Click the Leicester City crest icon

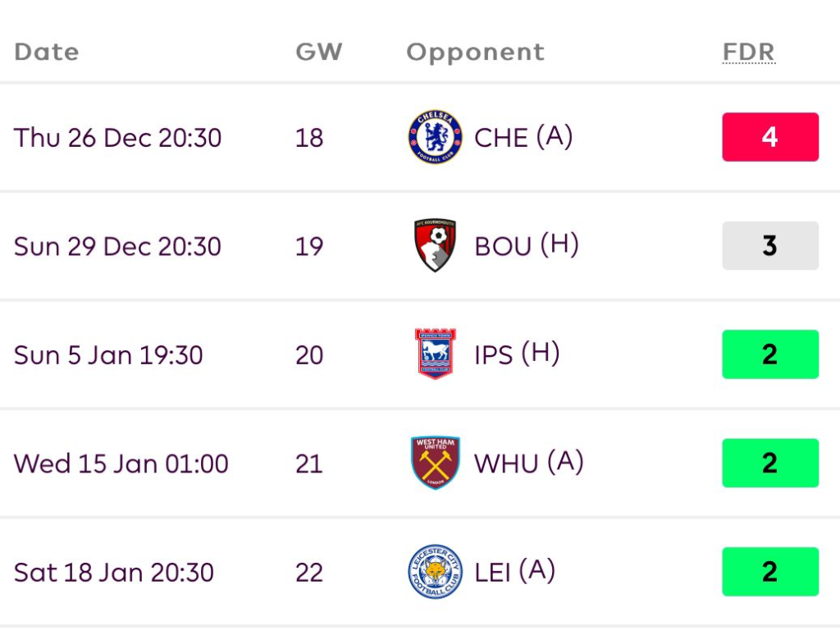(435, 572)
